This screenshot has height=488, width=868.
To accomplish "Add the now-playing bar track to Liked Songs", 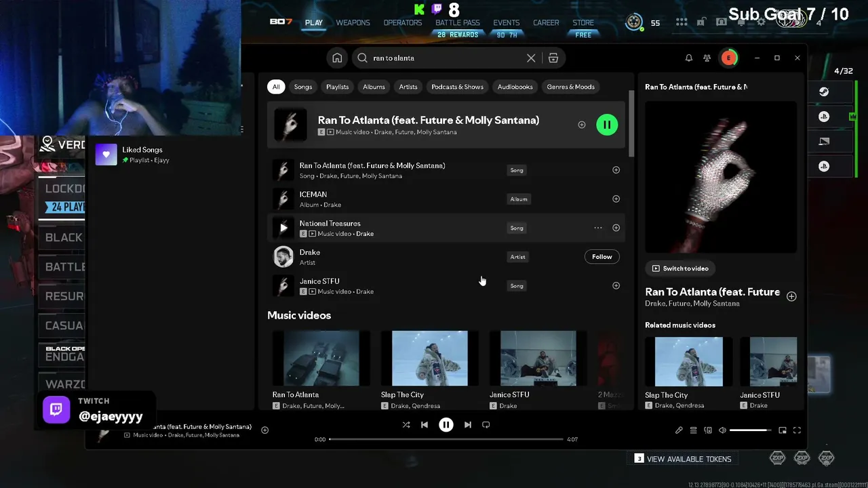I will pos(265,430).
